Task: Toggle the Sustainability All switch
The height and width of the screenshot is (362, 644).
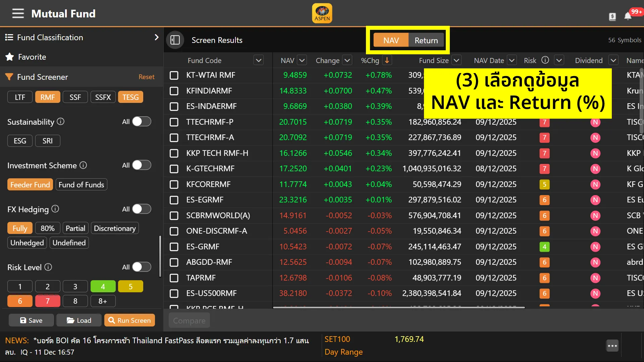Action: (x=141, y=121)
